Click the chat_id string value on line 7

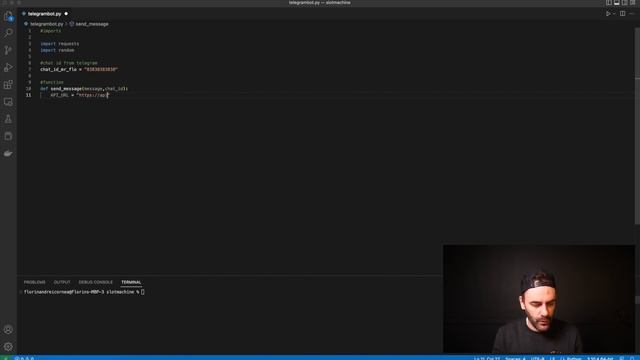[x=101, y=69]
